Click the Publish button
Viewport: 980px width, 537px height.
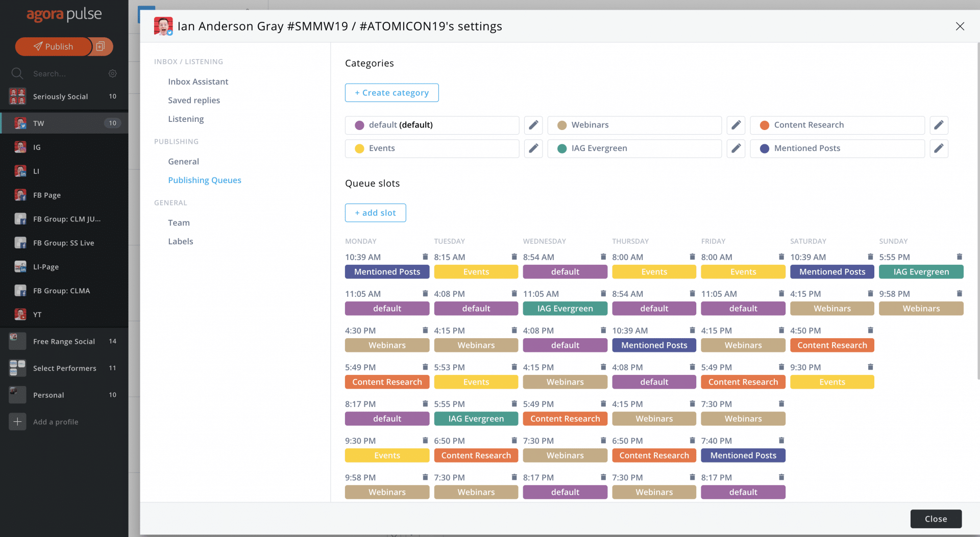point(53,46)
